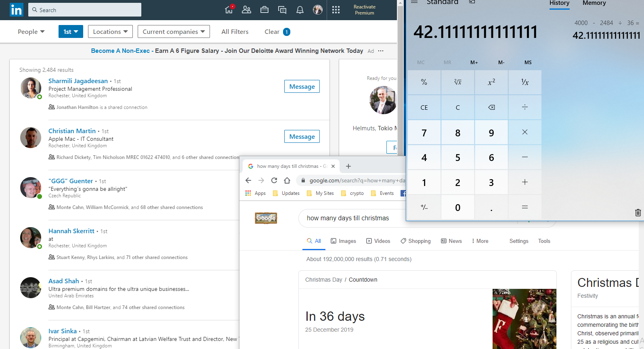
Task: Open the ad options ellipsis menu
Action: click(381, 51)
